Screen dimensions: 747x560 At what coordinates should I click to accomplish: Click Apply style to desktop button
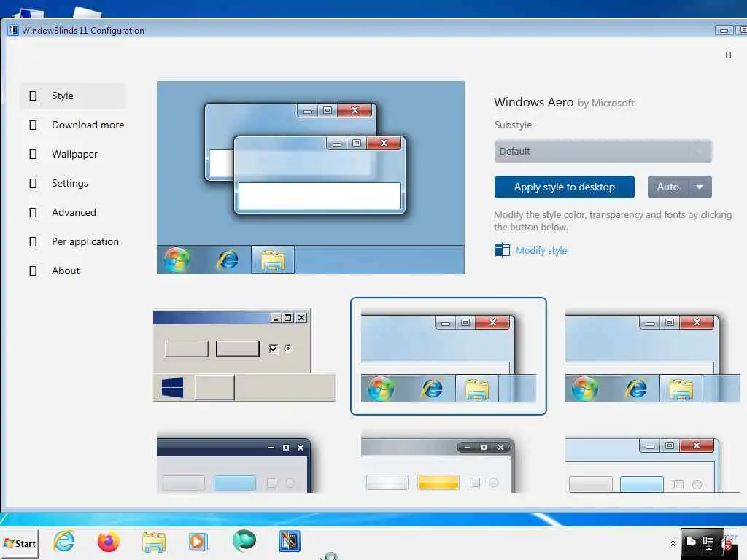(x=564, y=187)
